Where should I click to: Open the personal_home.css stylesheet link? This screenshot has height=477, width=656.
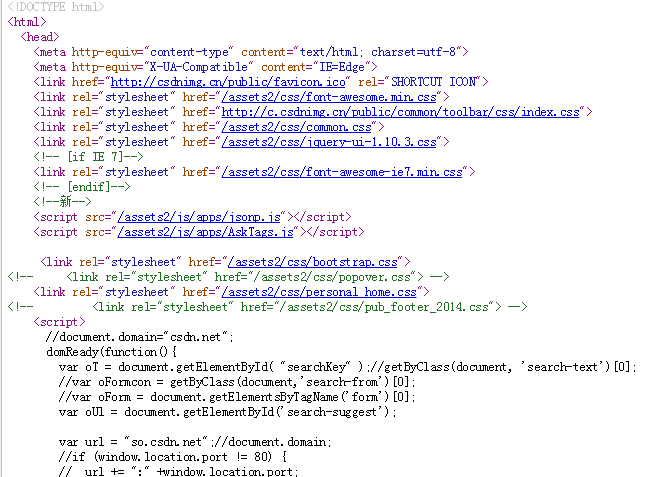(x=319, y=292)
